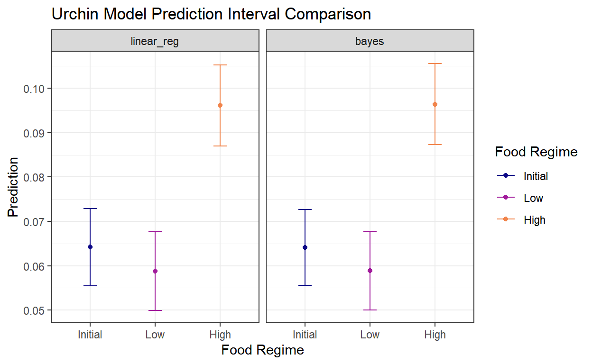Screen dimensions: 592x364
Task: Click upper cap of High error bar in linear_reg
Action: tap(220, 65)
